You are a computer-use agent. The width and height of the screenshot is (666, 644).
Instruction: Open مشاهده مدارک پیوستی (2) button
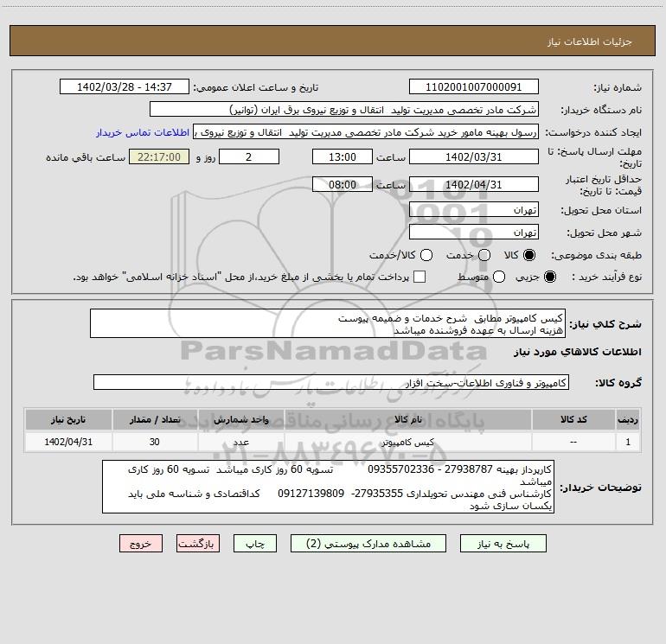pyautogui.click(x=368, y=544)
